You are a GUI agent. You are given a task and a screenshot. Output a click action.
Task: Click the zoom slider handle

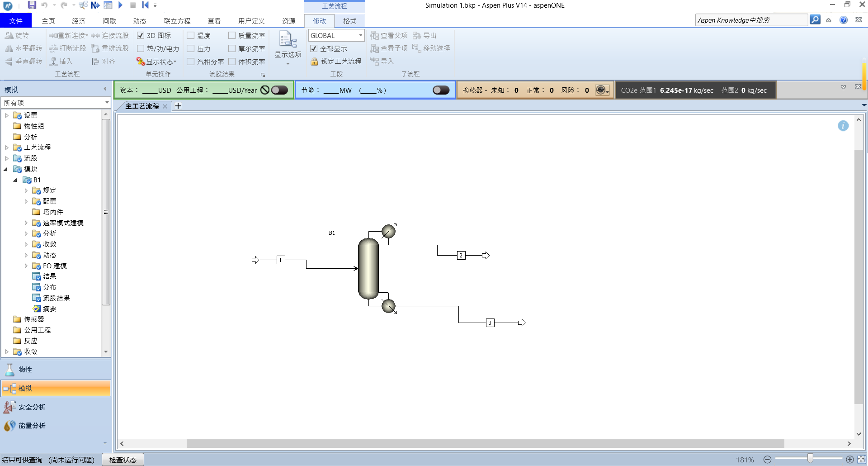pyautogui.click(x=810, y=459)
